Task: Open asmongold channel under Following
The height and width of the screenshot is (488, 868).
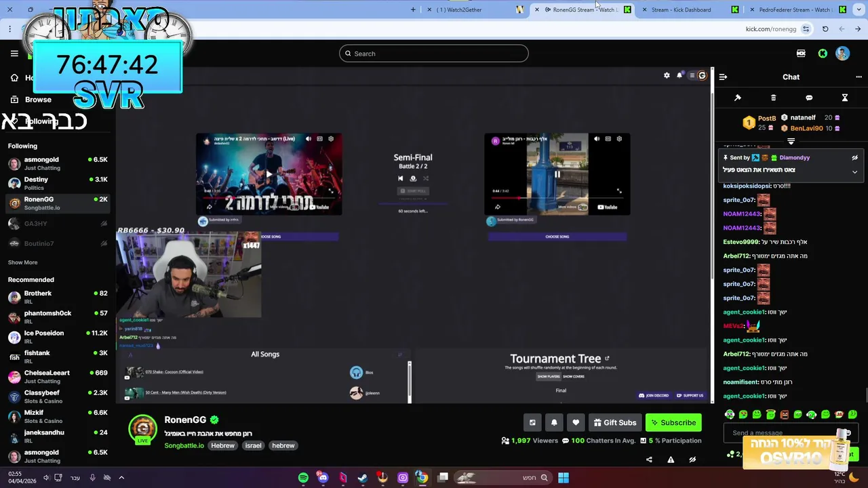Action: click(58, 163)
